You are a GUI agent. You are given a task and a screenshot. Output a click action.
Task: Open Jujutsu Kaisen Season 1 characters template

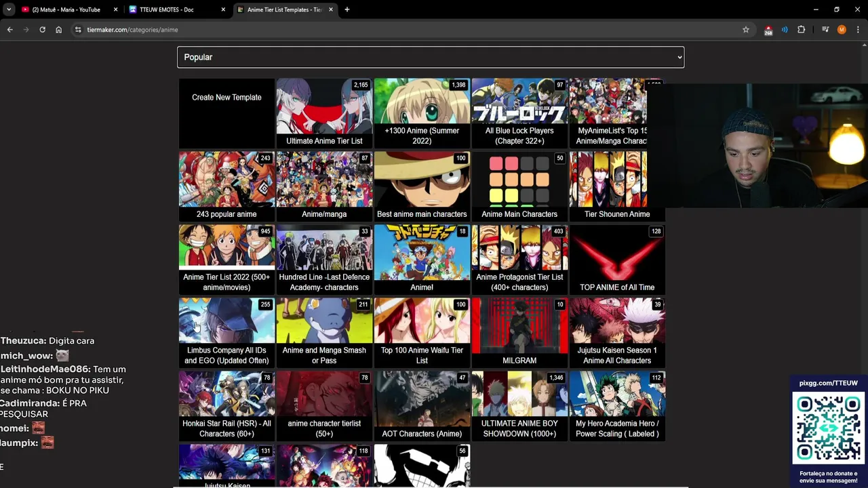pos(617,333)
